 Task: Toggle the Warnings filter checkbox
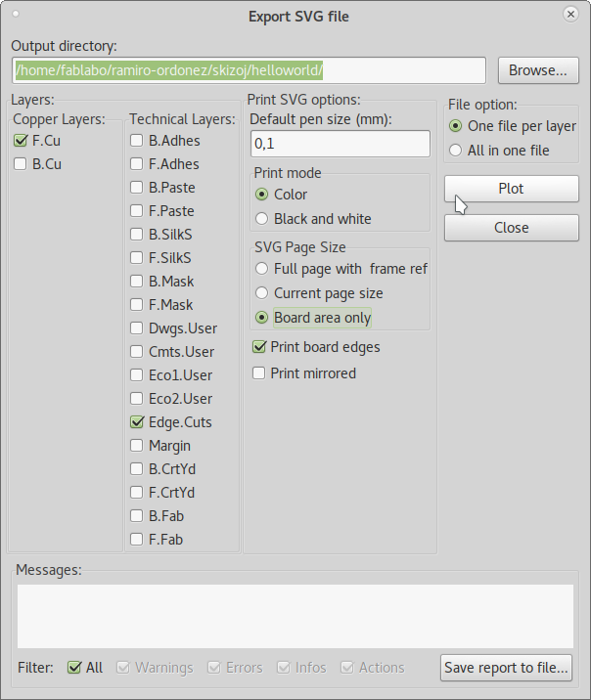[123, 668]
